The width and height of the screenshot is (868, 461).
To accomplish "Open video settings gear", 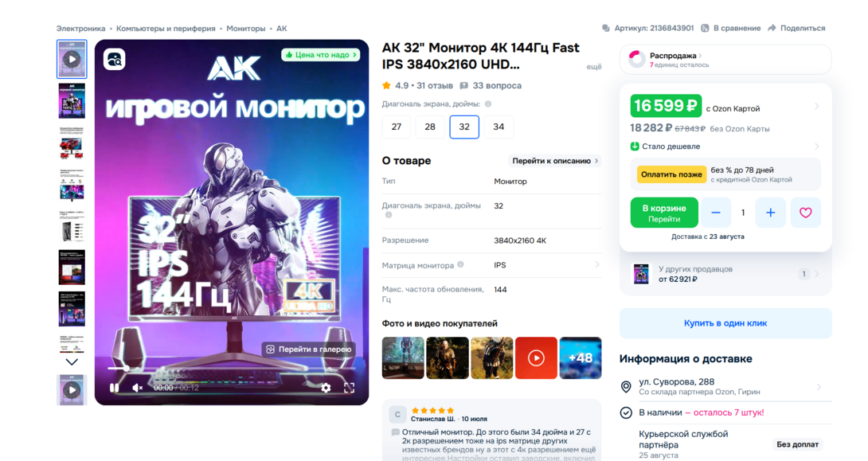I will pyautogui.click(x=326, y=388).
